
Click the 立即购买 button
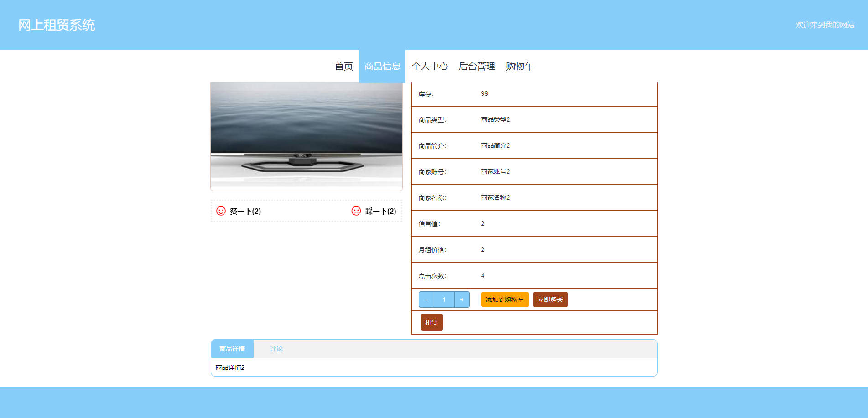tap(550, 299)
